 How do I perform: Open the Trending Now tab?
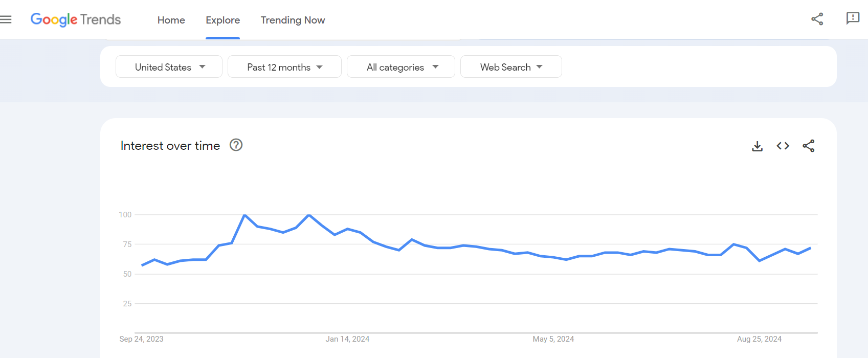tap(293, 20)
